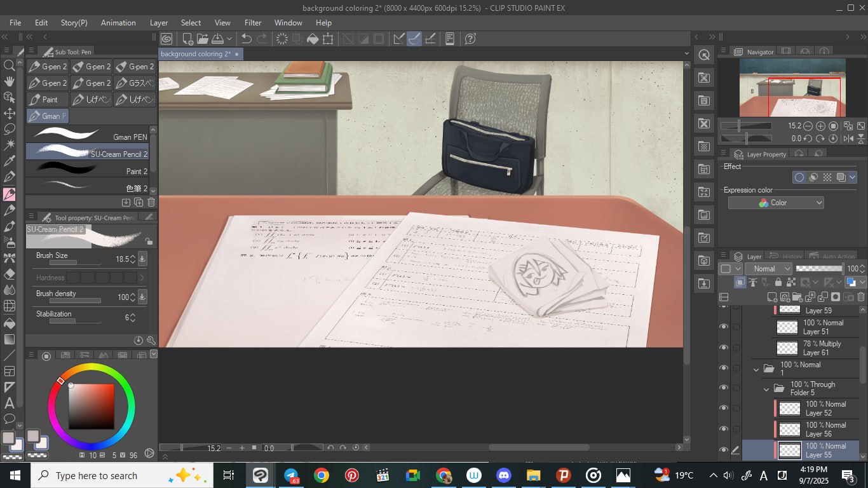
Task: Choose the Gman PEN brush preset
Action: [x=88, y=135]
